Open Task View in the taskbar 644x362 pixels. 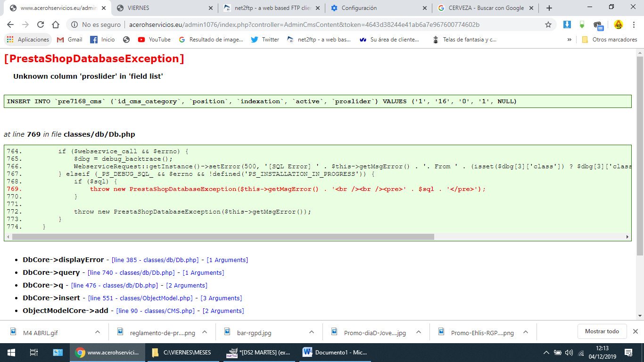tap(33, 352)
